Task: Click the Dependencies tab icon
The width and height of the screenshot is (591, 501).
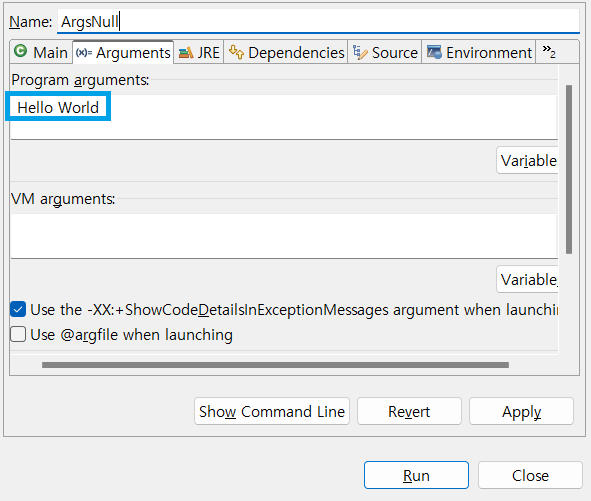Action: [x=236, y=52]
